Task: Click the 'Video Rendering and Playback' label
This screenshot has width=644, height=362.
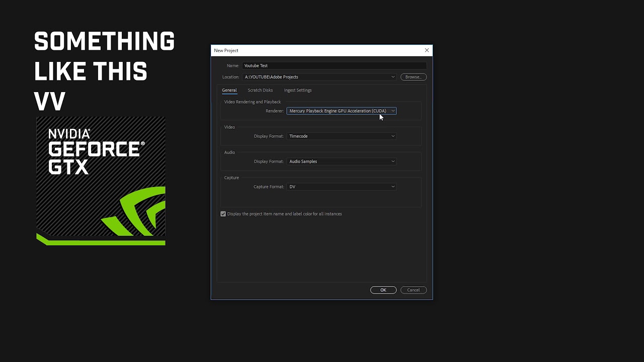Action: [253, 102]
